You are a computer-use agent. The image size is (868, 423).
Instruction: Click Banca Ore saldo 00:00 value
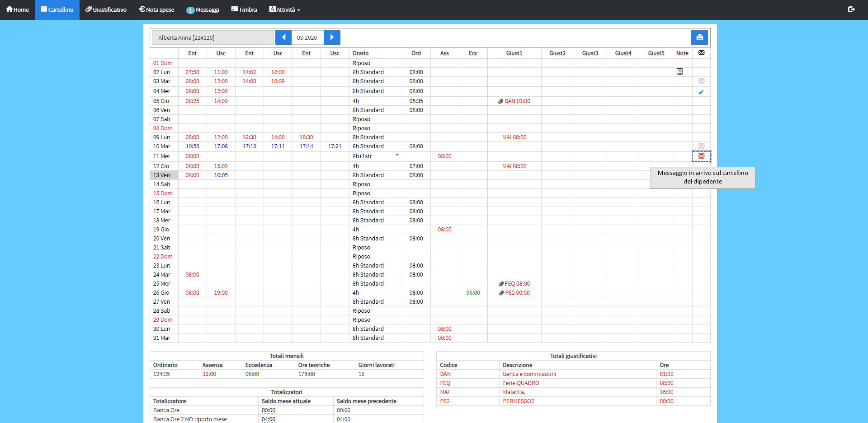pos(269,410)
